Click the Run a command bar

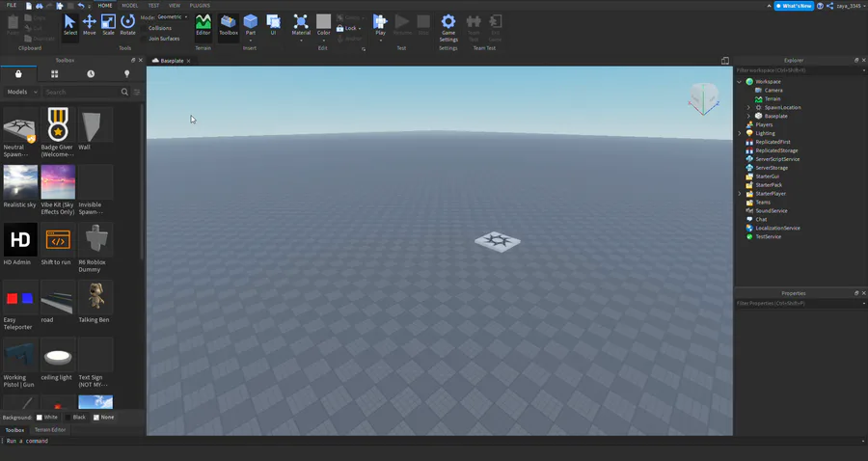432,441
